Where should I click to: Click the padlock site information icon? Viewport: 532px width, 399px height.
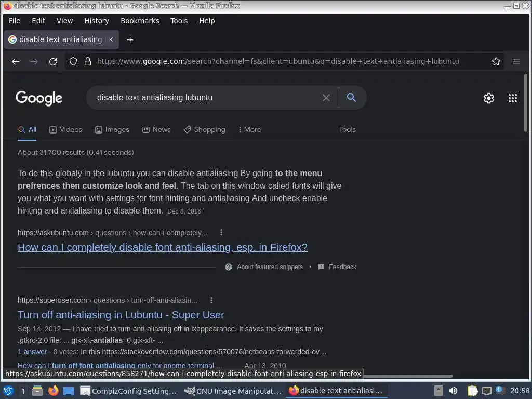[87, 61]
